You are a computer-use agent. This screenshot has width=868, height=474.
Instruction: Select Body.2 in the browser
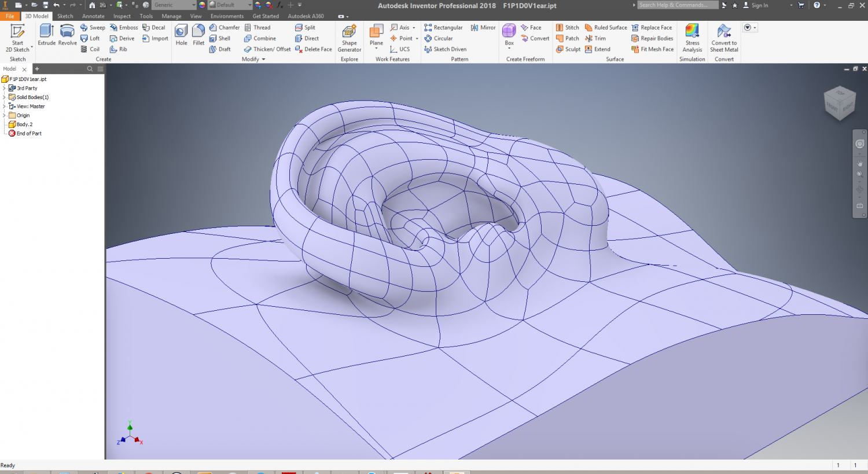pos(21,124)
